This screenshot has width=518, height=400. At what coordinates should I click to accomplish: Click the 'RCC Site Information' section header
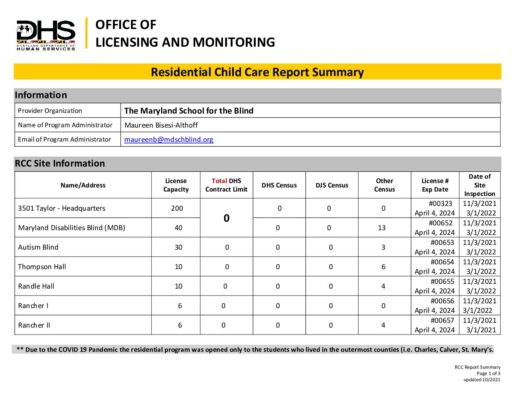[60, 163]
